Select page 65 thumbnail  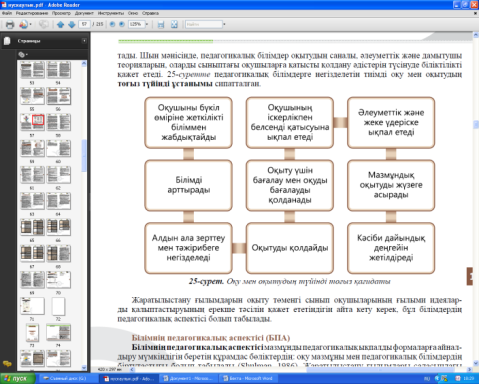(x=32, y=227)
